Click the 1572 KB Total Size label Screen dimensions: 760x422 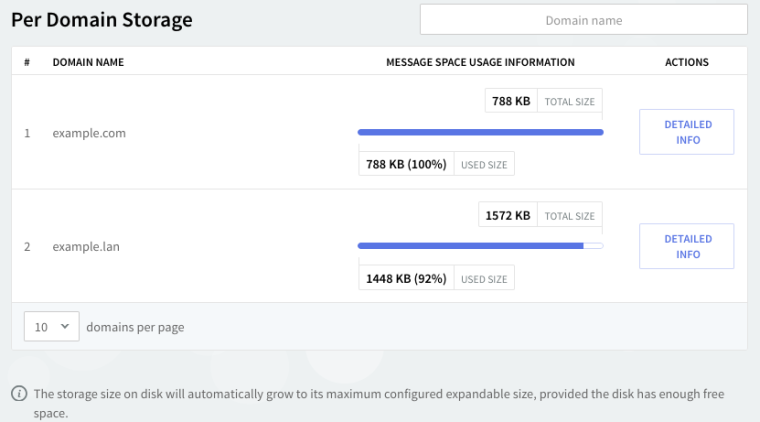[540, 215]
